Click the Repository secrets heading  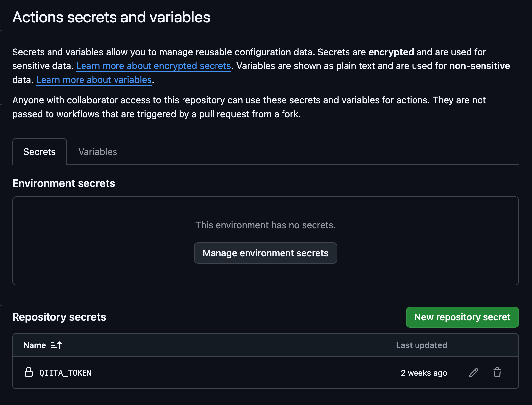(59, 317)
